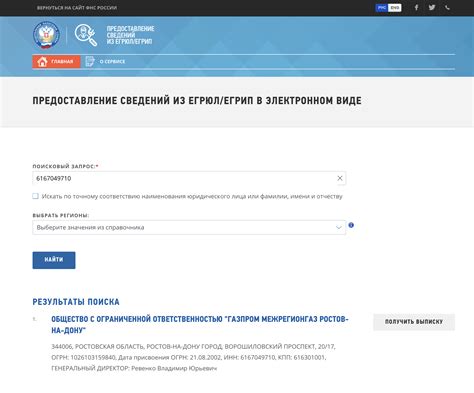
Task: Click the Результаты поиска heading
Action: coord(76,302)
